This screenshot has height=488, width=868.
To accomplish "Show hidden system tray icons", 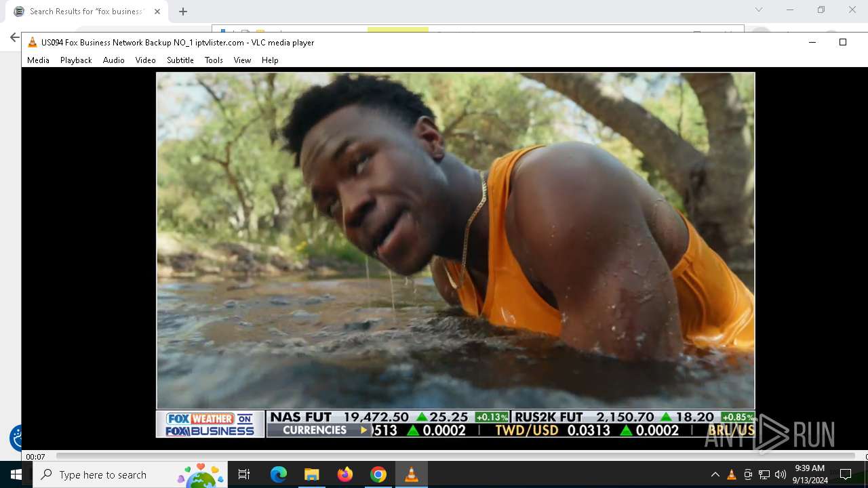I will (x=715, y=474).
